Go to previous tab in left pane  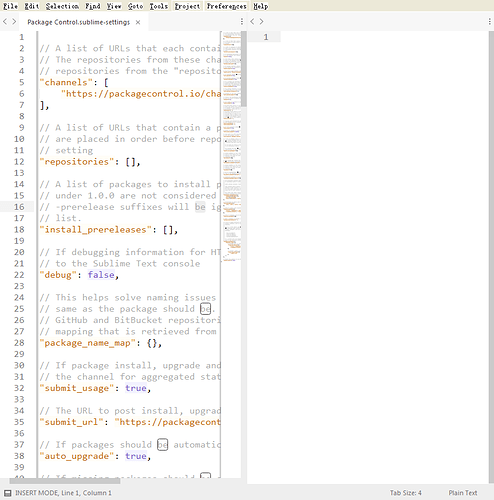tap(5, 22)
